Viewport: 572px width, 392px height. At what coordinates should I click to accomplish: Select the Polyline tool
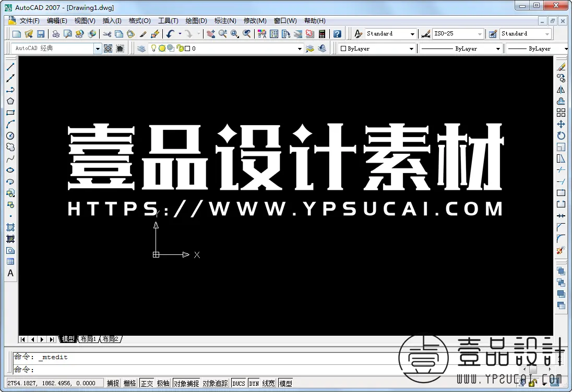click(10, 90)
